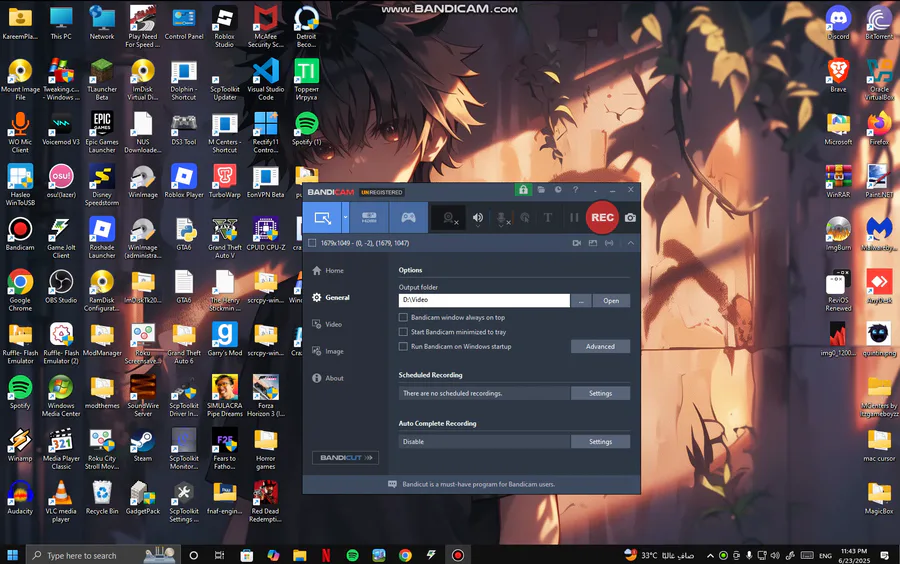Click the speaker sound icon in Bandicam

[478, 217]
